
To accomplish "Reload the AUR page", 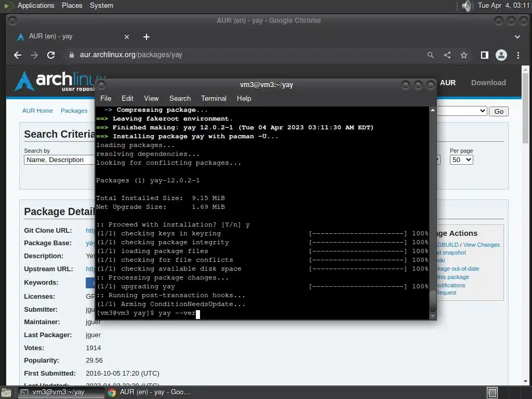I will point(51,55).
